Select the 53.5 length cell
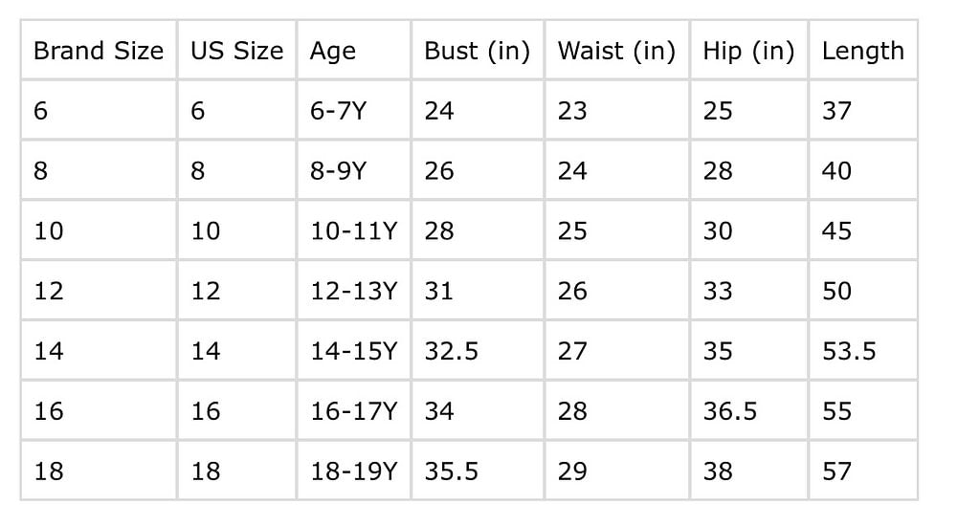 [863, 350]
